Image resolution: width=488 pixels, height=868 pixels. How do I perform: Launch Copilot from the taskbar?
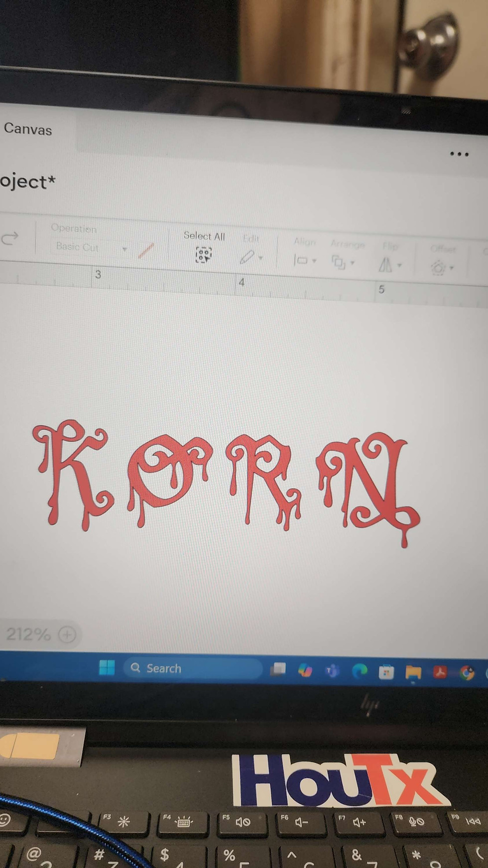[x=305, y=670]
